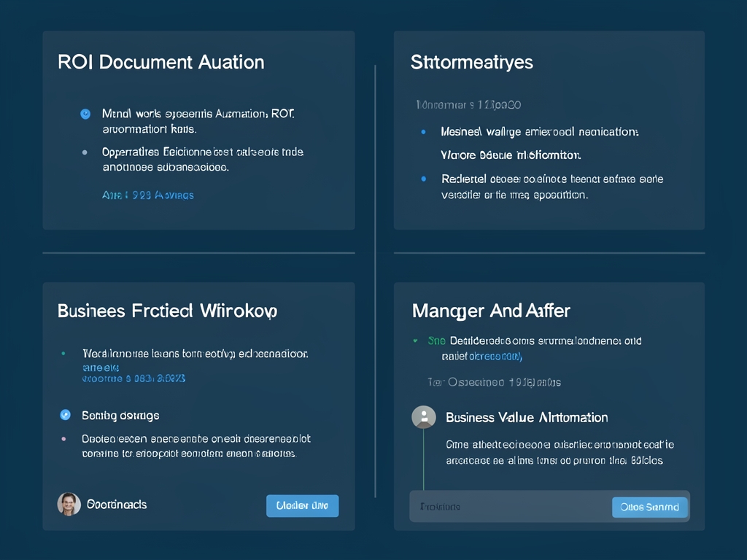747x560 pixels.
Task: Click the blue 'Cleder dwo' button
Action: [303, 506]
